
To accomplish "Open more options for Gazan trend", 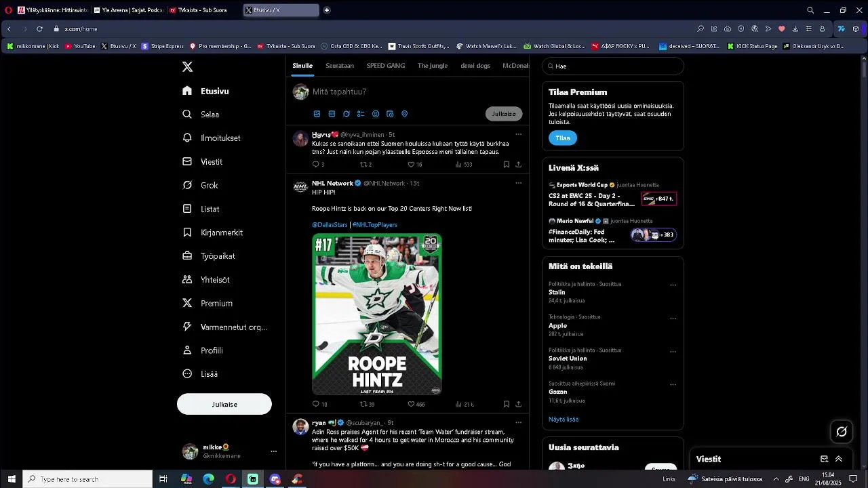I will point(673,385).
